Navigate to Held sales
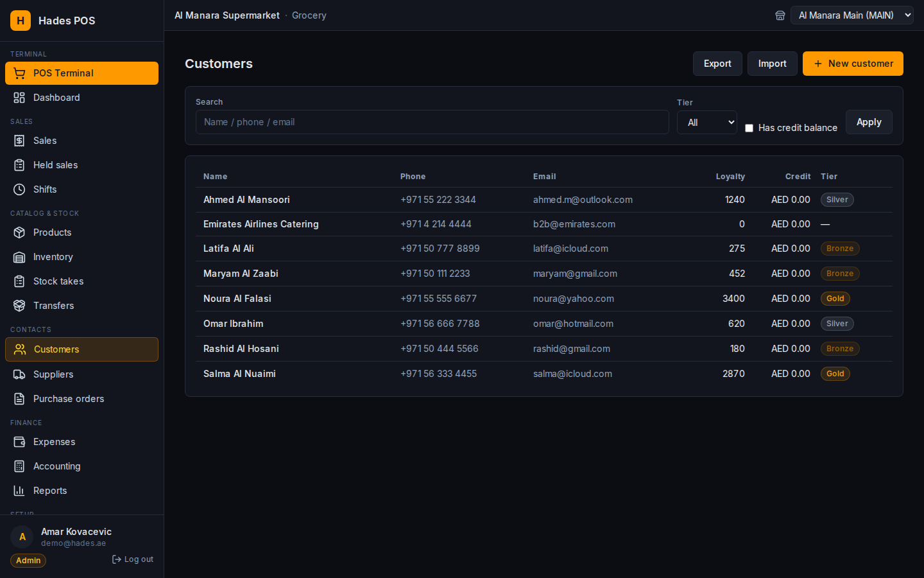 click(x=81, y=165)
